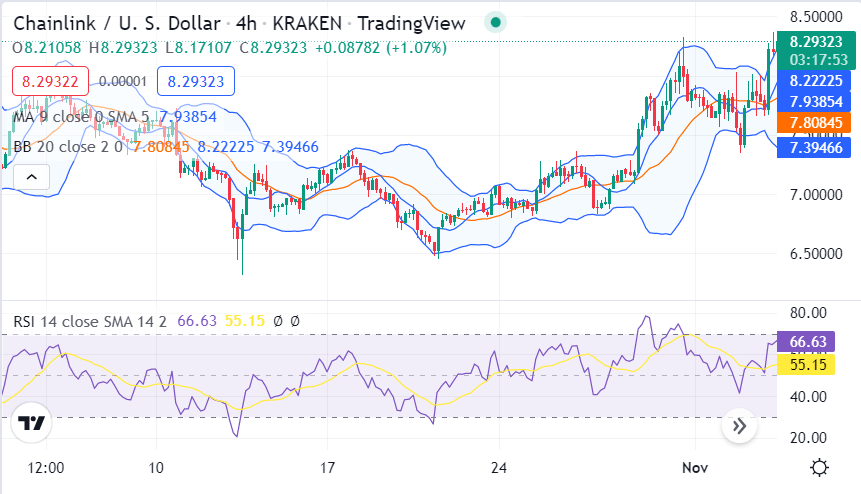
Task: Click the upper band label 8.22225 on axis
Action: point(815,81)
